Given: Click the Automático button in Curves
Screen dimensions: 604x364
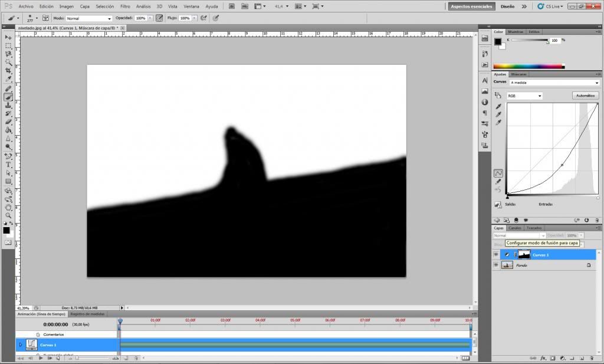Looking at the screenshot, I should pyautogui.click(x=585, y=96).
